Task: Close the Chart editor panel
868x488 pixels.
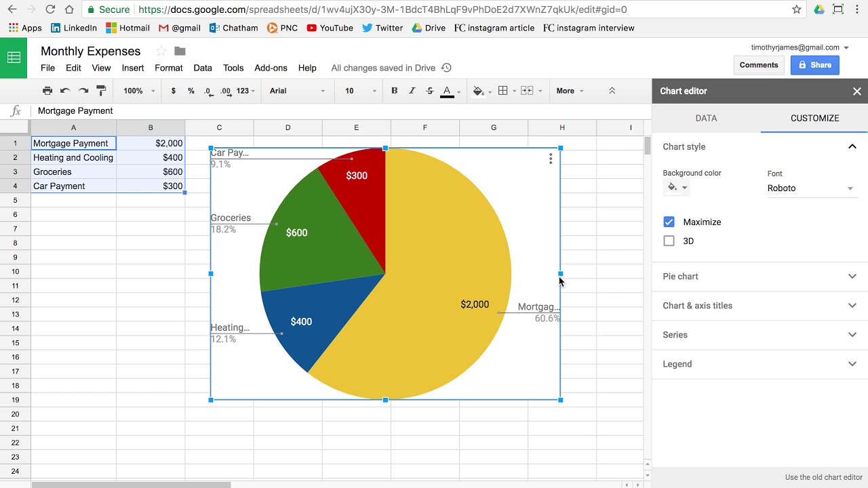Action: (x=856, y=91)
